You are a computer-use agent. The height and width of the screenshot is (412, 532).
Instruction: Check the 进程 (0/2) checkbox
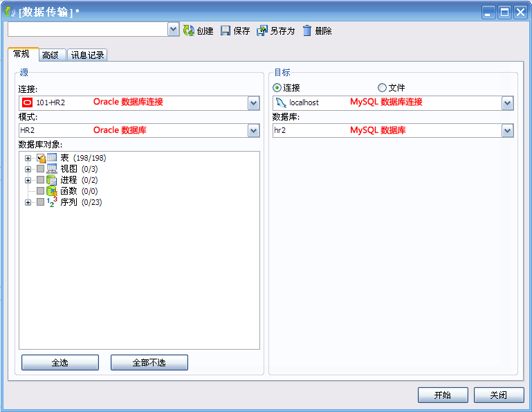coord(40,179)
